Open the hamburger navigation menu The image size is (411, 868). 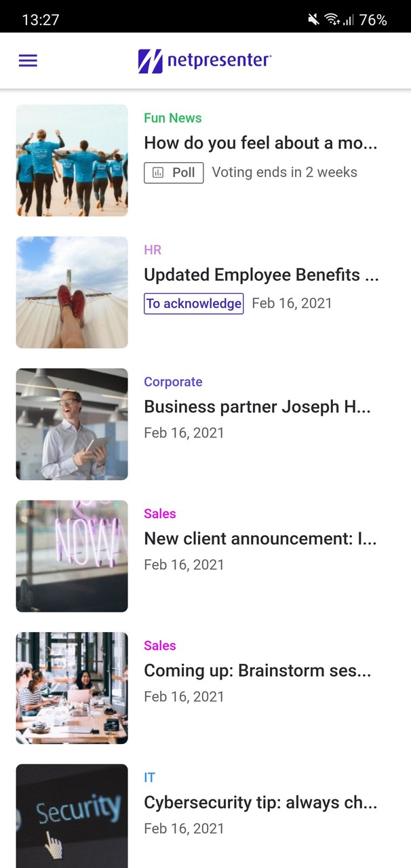click(x=28, y=60)
